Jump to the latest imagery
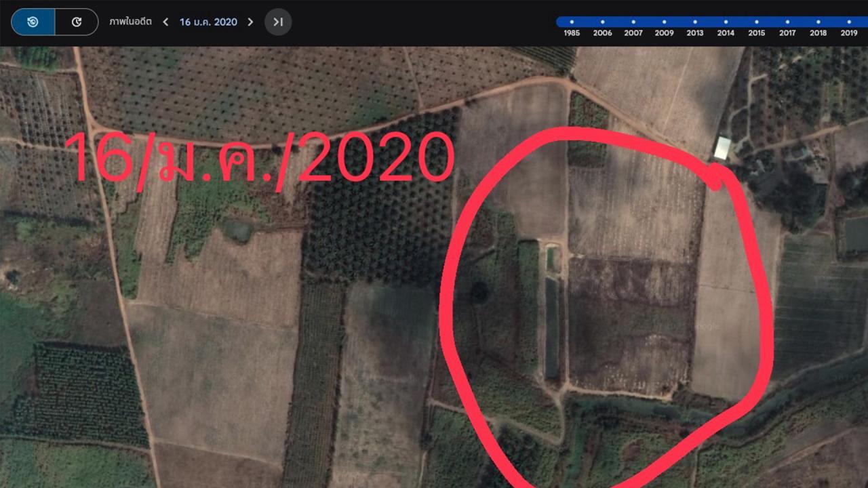Screen dimensions: 868x488 [x=278, y=22]
